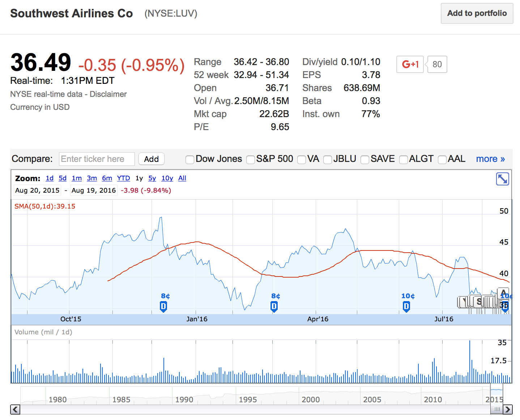Image resolution: width=520 pixels, height=420 pixels.
Task: Select the 1y zoom option
Action: (139, 178)
